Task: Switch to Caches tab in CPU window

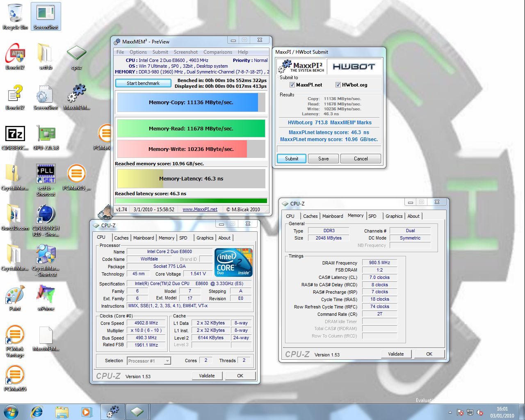Action: pyautogui.click(x=121, y=238)
